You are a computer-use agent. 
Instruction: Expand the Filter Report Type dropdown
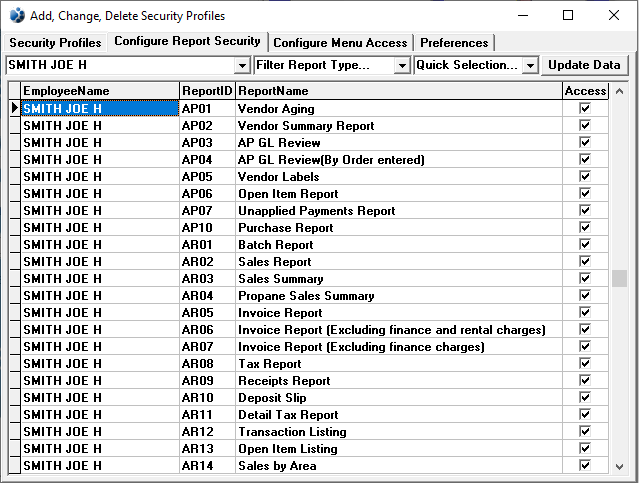[x=402, y=65]
